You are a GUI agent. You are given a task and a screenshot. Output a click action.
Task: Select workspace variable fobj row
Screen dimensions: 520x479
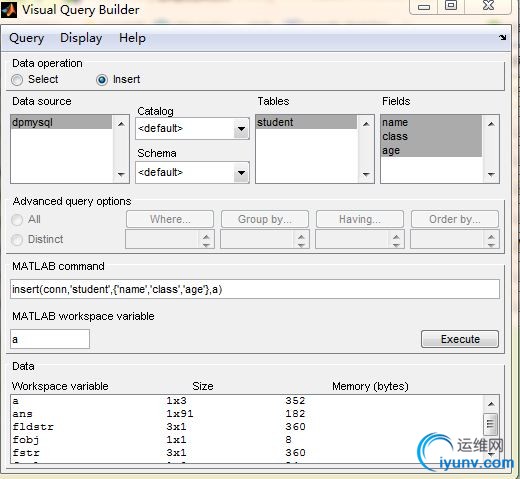pyautogui.click(x=247, y=440)
